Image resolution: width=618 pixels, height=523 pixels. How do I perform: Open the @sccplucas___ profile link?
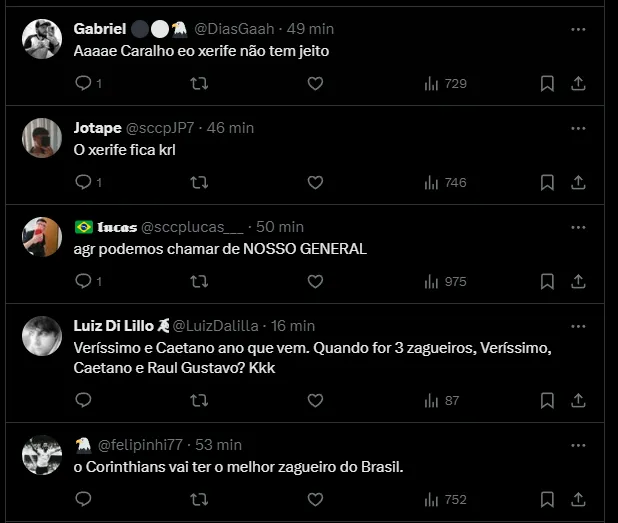tap(192, 227)
